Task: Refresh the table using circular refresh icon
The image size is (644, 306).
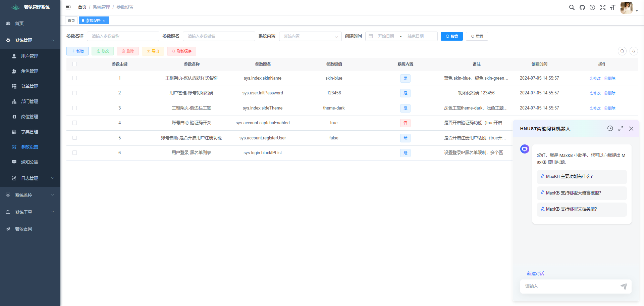Action: click(x=633, y=51)
